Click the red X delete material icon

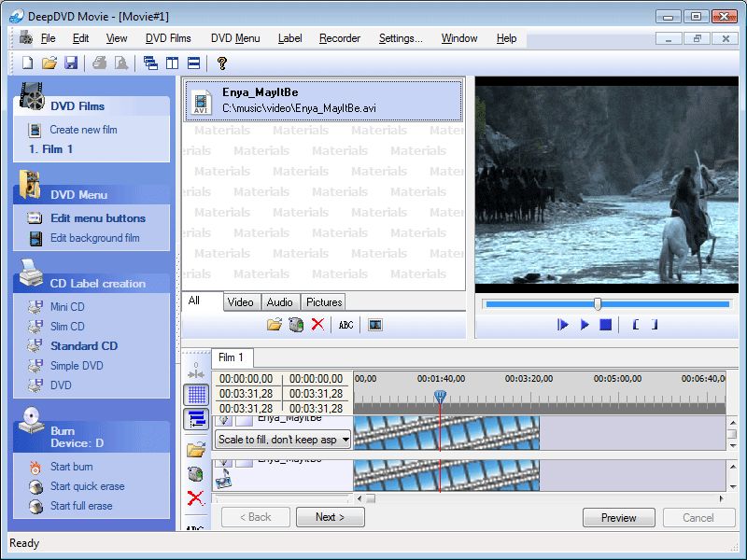click(x=317, y=325)
